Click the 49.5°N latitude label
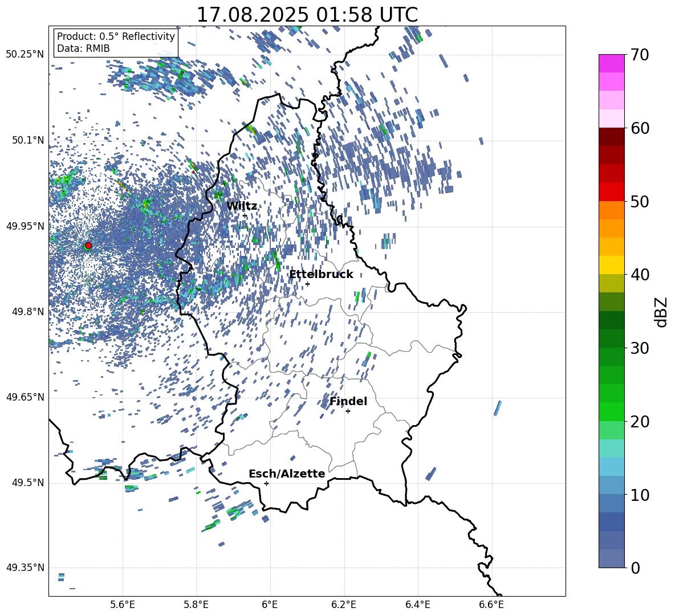675x616 pixels. (28, 483)
